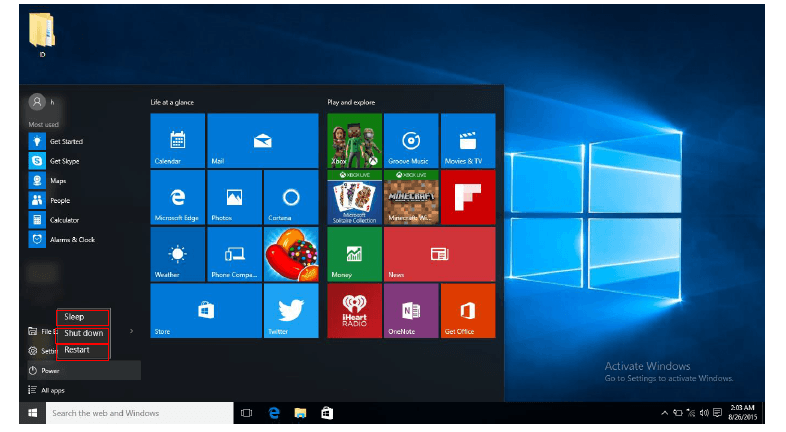This screenshot has height=432, width=786.
Task: Click the Search the web and Windows box
Action: pyautogui.click(x=130, y=413)
